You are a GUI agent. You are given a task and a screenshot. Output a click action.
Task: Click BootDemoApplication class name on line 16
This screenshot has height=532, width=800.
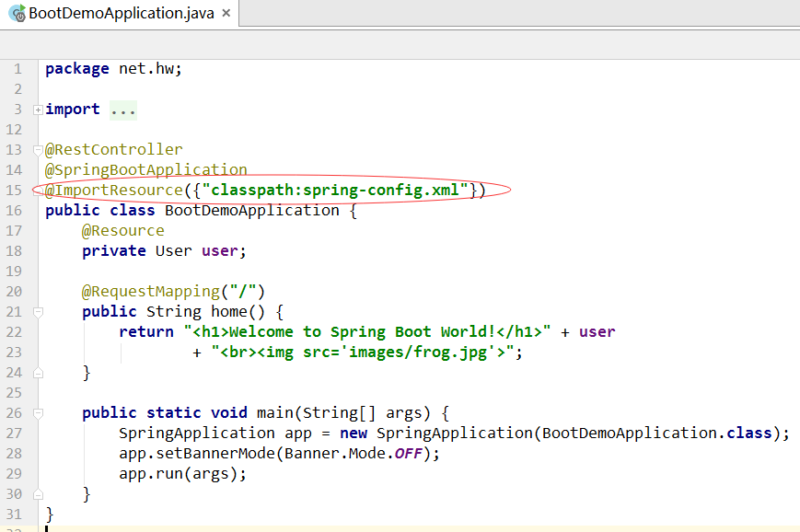pyautogui.click(x=252, y=211)
